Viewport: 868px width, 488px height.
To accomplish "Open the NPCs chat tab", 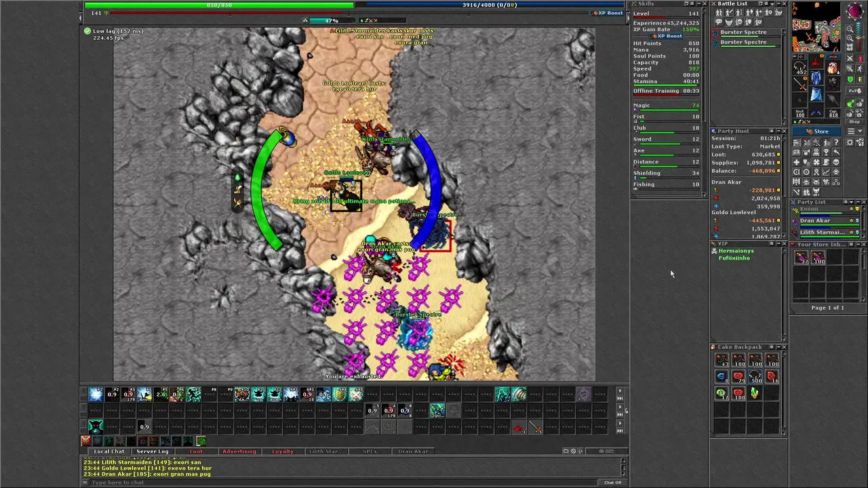I will click(x=370, y=451).
